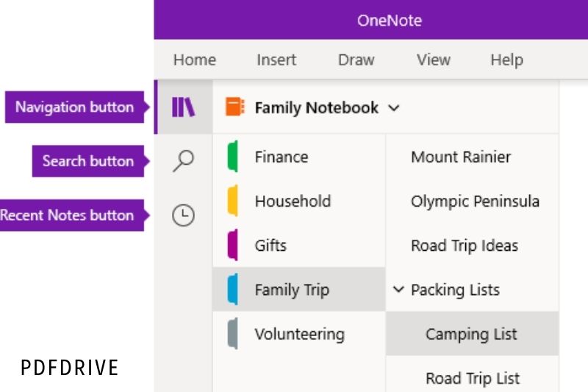Click the orange Family Notebook icon
The height and width of the screenshot is (392, 588).
click(234, 107)
